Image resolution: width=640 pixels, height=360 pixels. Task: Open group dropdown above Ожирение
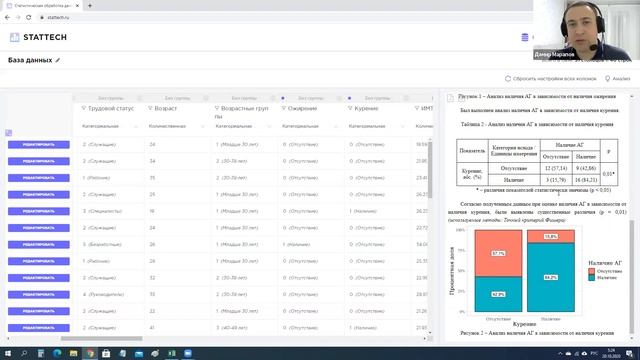tap(310, 98)
